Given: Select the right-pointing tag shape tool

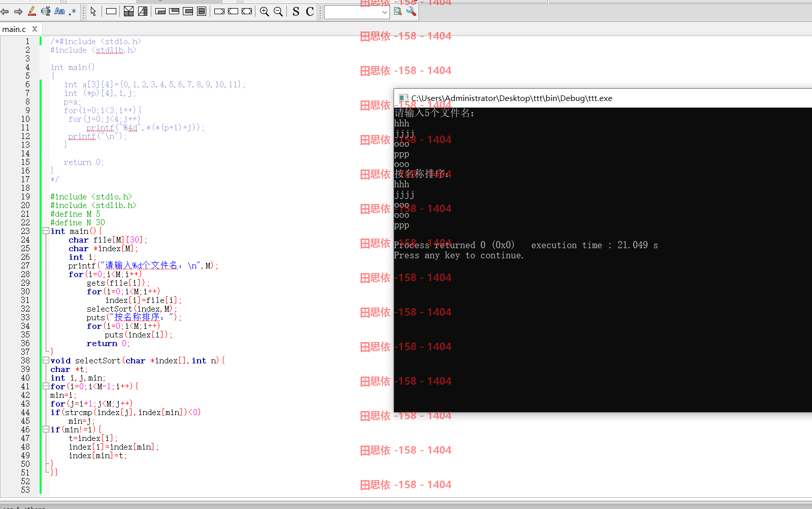Looking at the screenshot, I should click(x=219, y=11).
